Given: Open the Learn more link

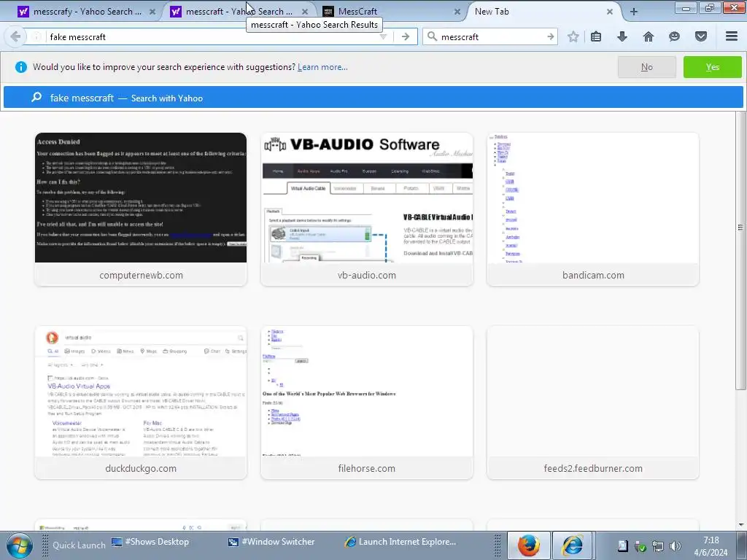Looking at the screenshot, I should [322, 67].
